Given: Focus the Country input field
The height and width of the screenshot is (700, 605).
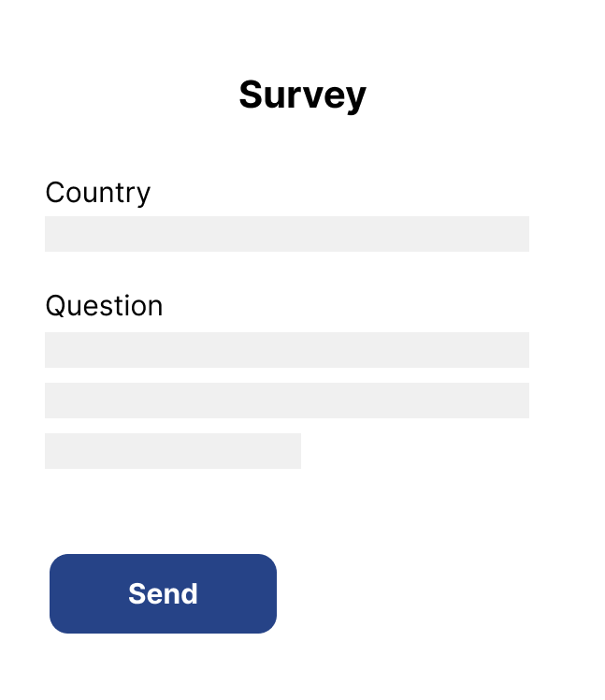Looking at the screenshot, I should (x=286, y=234).
